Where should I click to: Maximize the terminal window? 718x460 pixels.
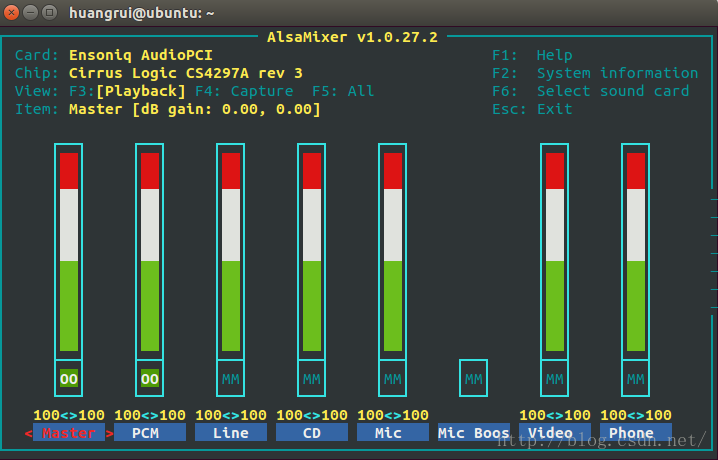click(50, 12)
